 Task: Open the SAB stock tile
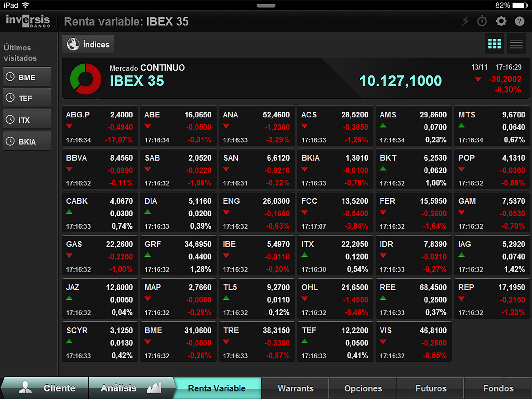coord(178,169)
